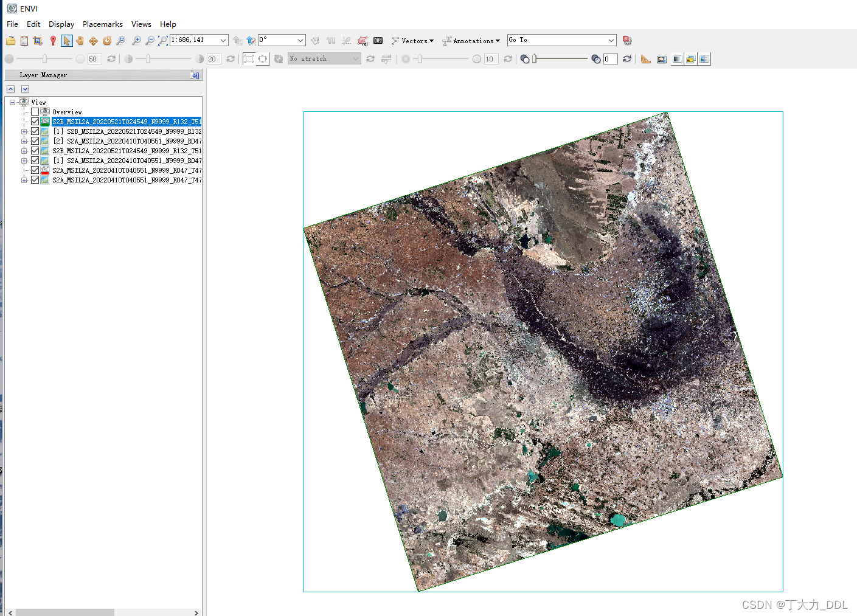Click the Layer Manager horizontal scrollbar
This screenshot has width=857, height=616.
(x=65, y=612)
